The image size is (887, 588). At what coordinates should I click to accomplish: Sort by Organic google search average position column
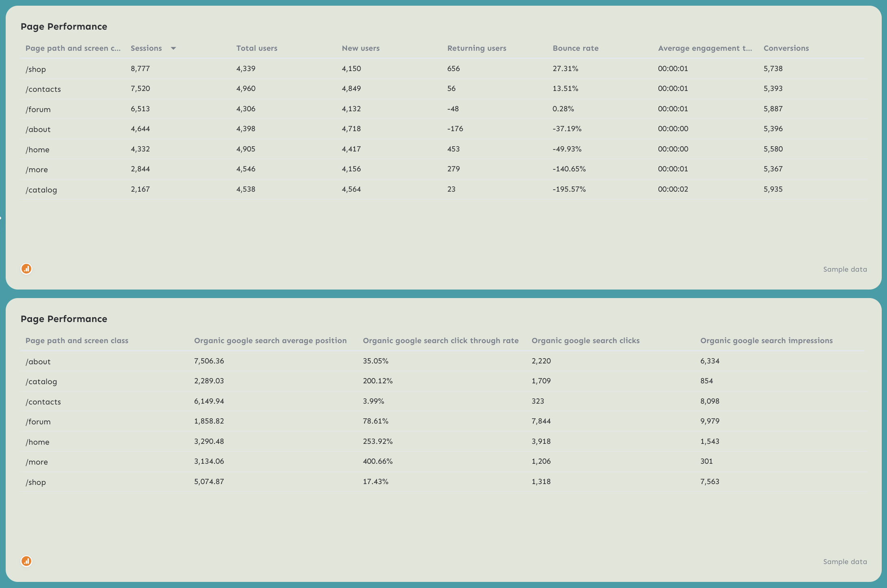coord(270,340)
